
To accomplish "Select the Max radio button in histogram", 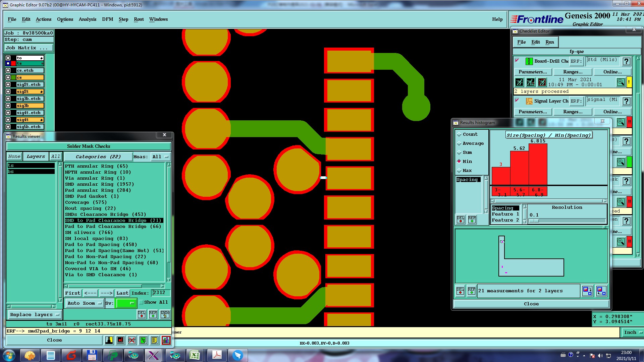I will point(459,171).
